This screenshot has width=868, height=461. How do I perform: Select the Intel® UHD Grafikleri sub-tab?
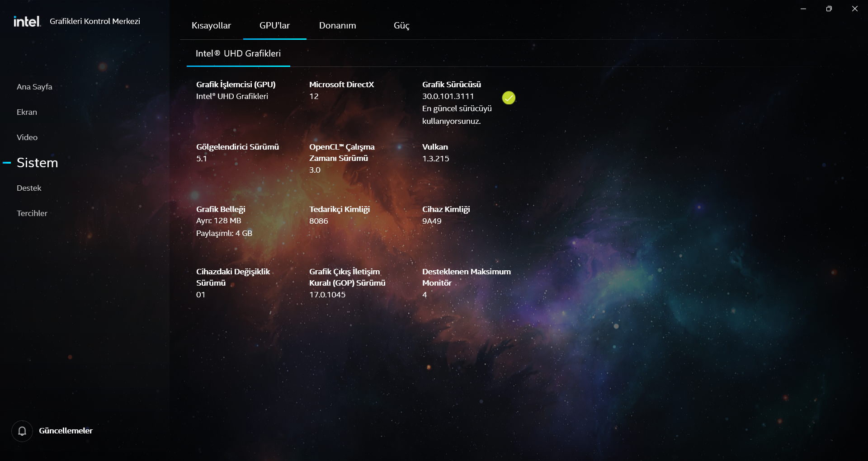pos(238,54)
